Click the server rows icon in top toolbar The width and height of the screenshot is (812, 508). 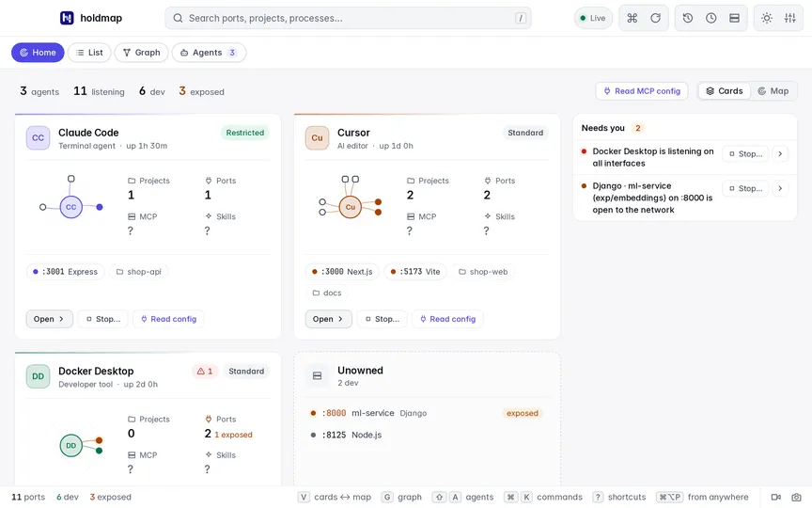(x=734, y=18)
